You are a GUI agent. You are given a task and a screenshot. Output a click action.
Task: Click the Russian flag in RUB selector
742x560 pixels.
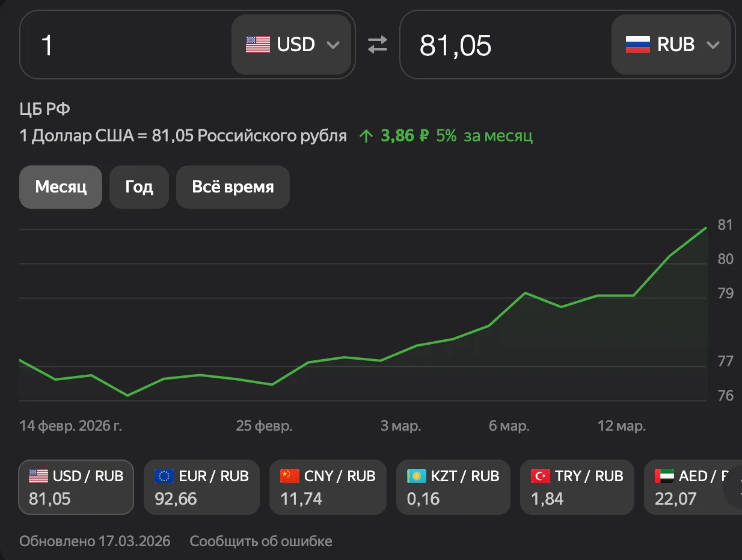click(x=638, y=45)
